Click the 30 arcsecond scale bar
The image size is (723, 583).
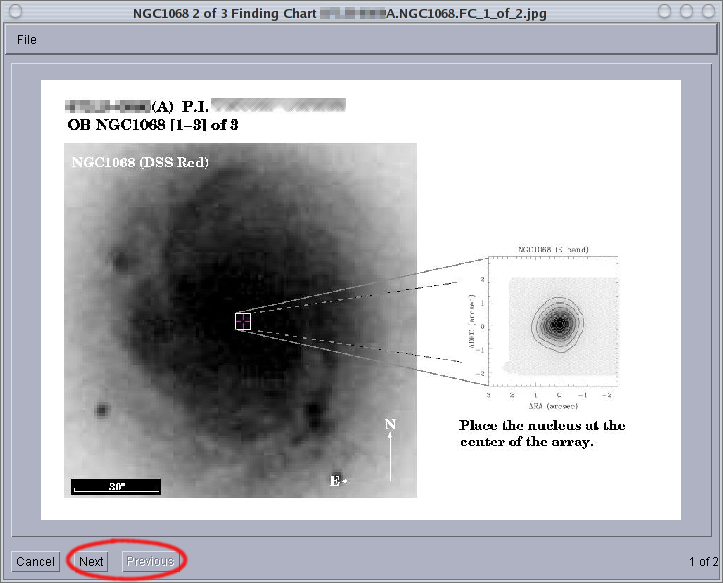(116, 487)
